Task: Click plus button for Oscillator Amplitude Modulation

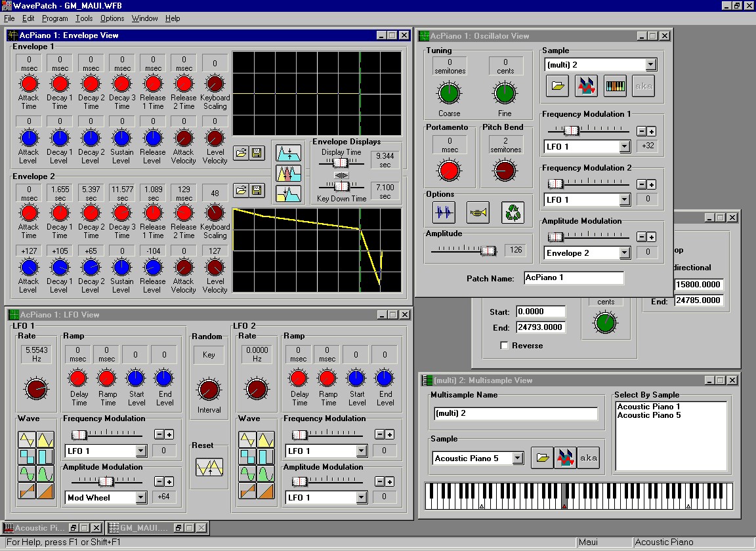Action: [x=652, y=237]
